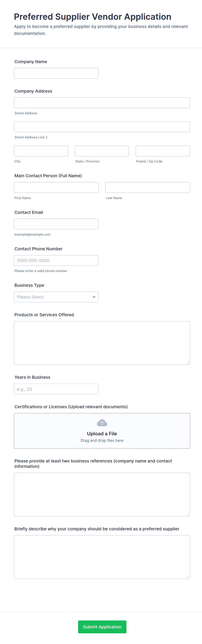Click the Business Type dropdown chevron arrow

[x=94, y=297]
